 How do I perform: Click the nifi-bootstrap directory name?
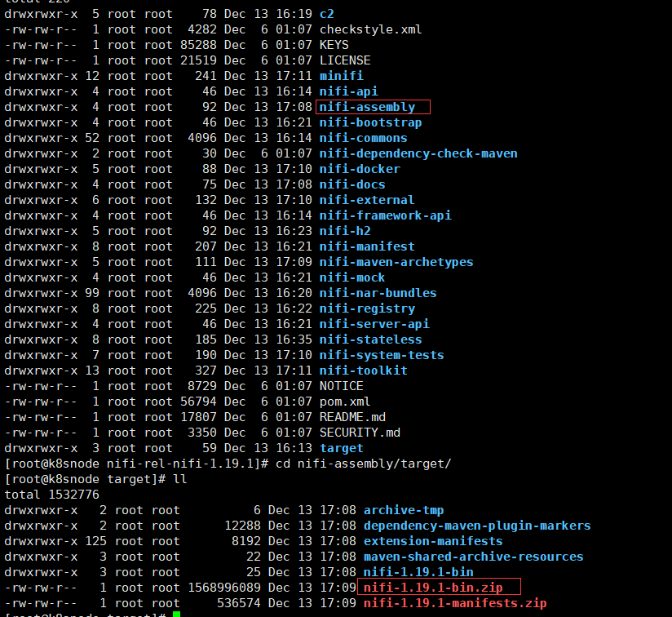[371, 122]
